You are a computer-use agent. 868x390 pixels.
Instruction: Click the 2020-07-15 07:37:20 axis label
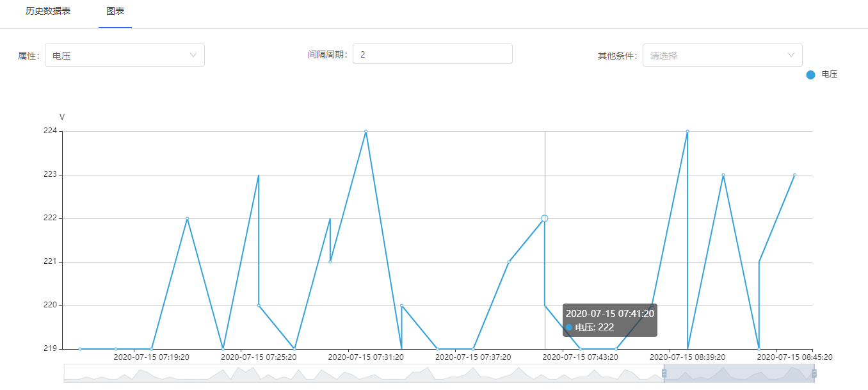click(x=473, y=357)
